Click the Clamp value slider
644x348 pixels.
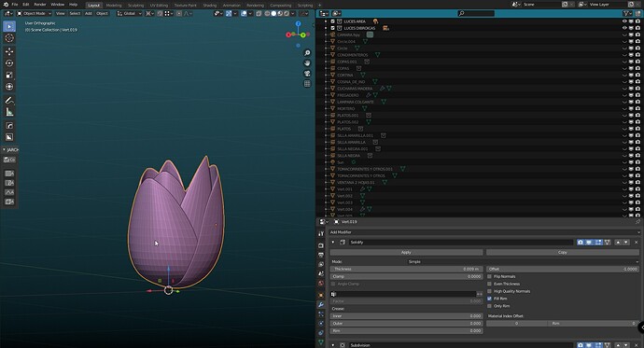coord(406,276)
